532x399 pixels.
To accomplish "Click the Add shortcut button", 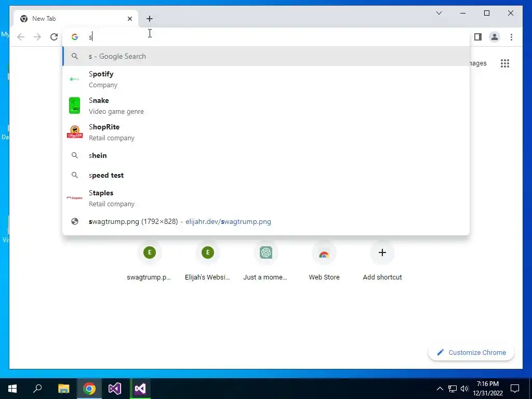I will point(382,261).
